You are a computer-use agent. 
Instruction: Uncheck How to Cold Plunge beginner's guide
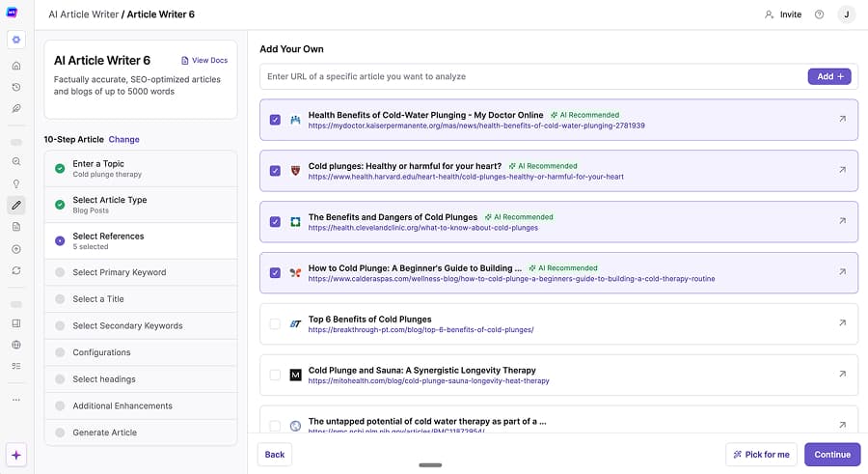[x=275, y=273]
